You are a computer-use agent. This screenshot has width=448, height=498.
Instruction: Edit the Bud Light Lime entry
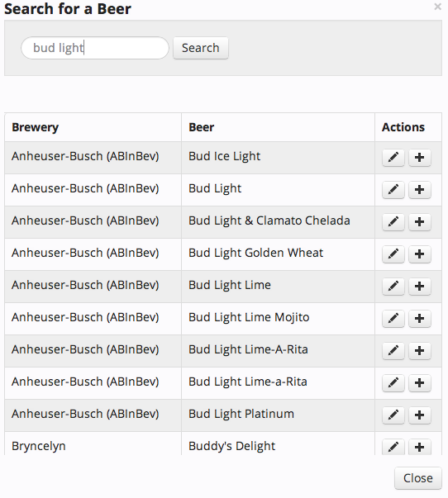pyautogui.click(x=393, y=286)
